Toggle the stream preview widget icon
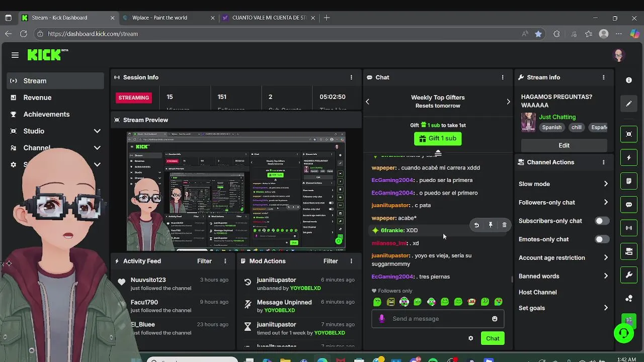This screenshot has height=362, width=644. 629,134
